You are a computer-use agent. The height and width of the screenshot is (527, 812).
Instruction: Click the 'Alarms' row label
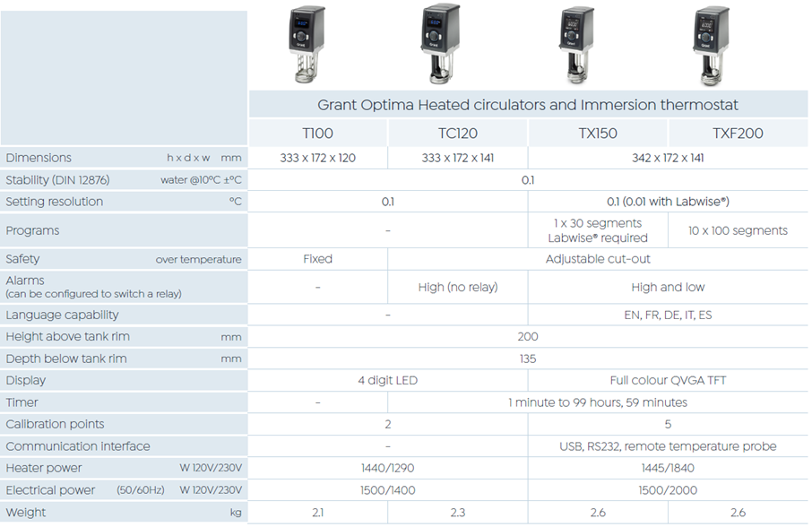coord(25,281)
